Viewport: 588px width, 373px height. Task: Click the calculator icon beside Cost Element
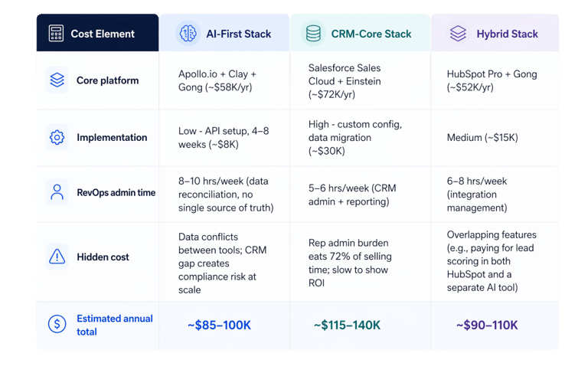pyautogui.click(x=55, y=34)
